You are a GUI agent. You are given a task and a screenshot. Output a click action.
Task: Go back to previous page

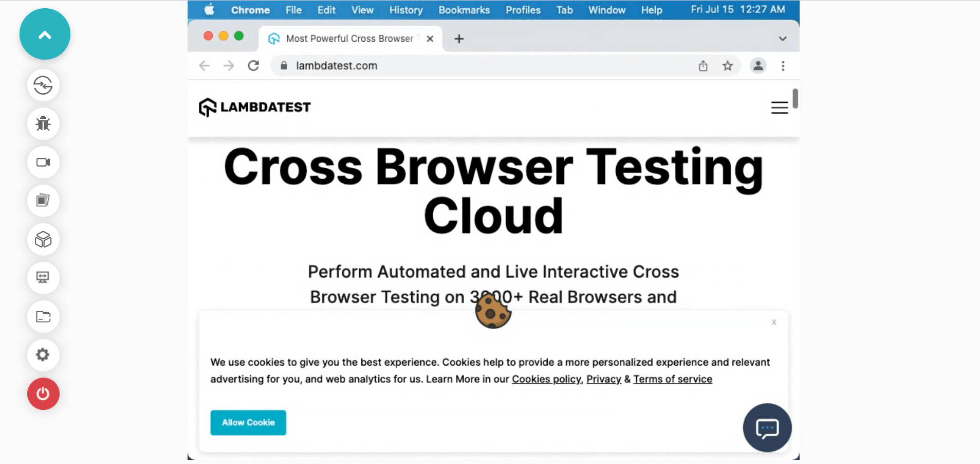pos(205,66)
